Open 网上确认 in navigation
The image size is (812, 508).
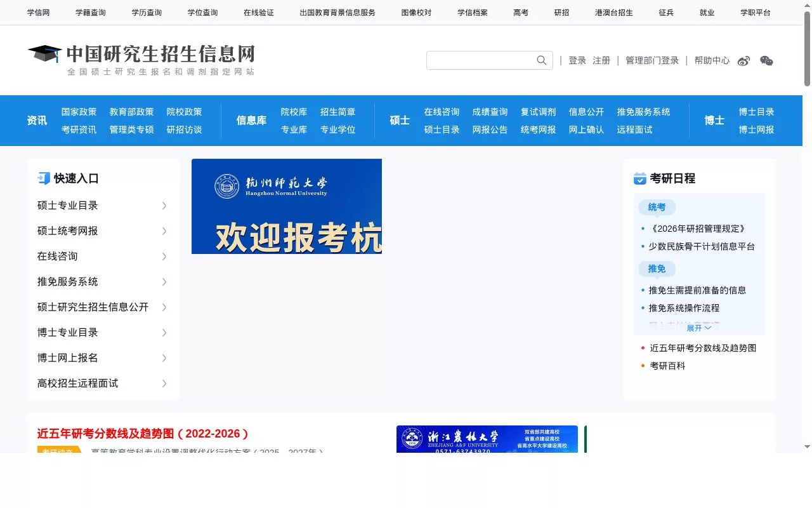(x=587, y=130)
